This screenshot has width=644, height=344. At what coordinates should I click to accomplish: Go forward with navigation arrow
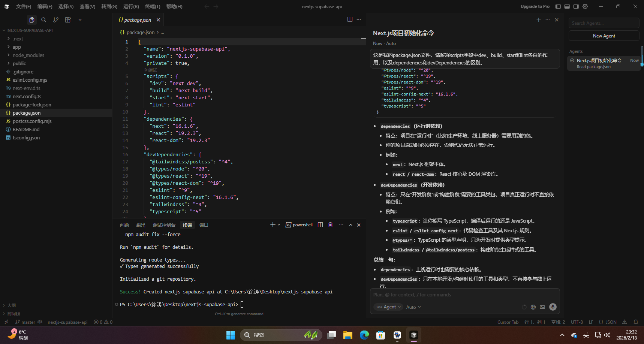216,6
